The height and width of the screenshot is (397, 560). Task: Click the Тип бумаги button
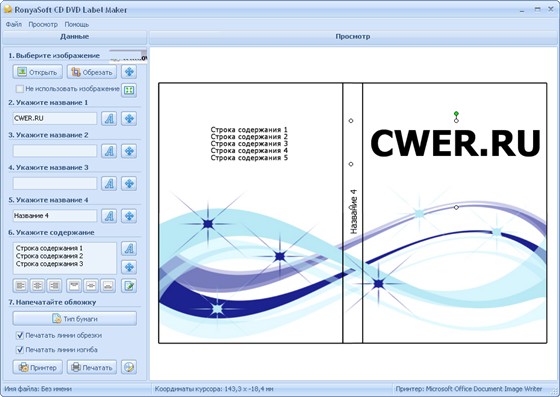(x=75, y=318)
